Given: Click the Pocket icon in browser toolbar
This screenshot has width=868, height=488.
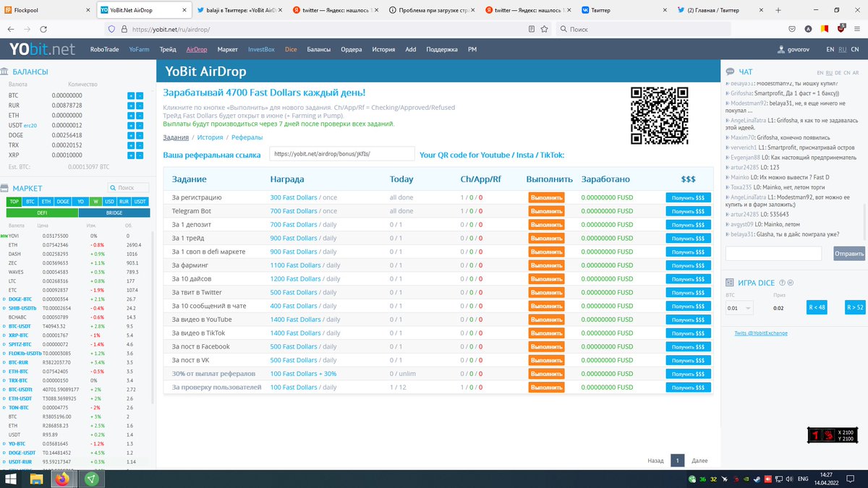Looking at the screenshot, I should (x=793, y=29).
